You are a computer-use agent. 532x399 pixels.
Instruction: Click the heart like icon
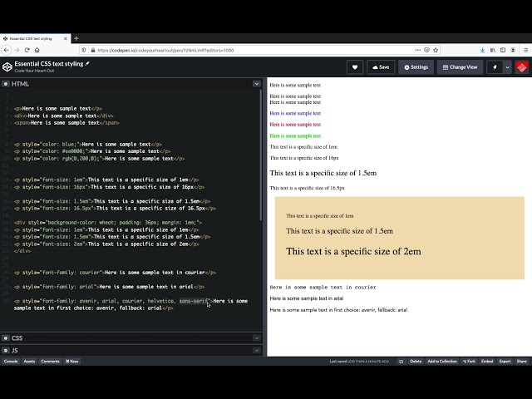point(355,67)
